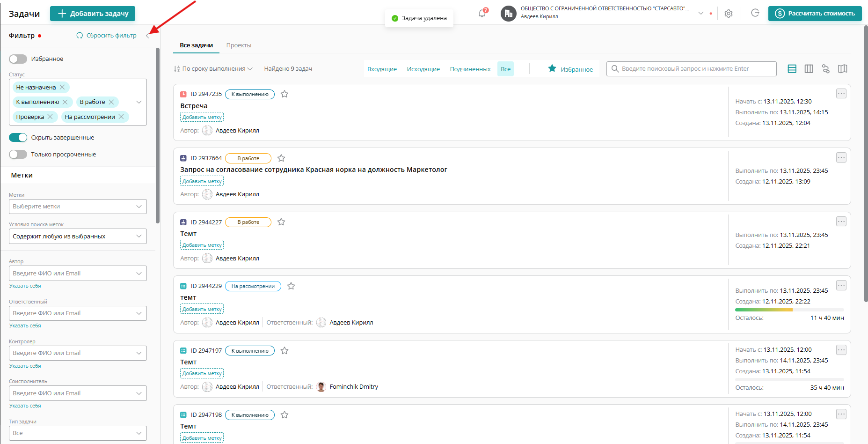868x444 pixels.
Task: Click "Указать себя" under Контролер
Action: 25,366
